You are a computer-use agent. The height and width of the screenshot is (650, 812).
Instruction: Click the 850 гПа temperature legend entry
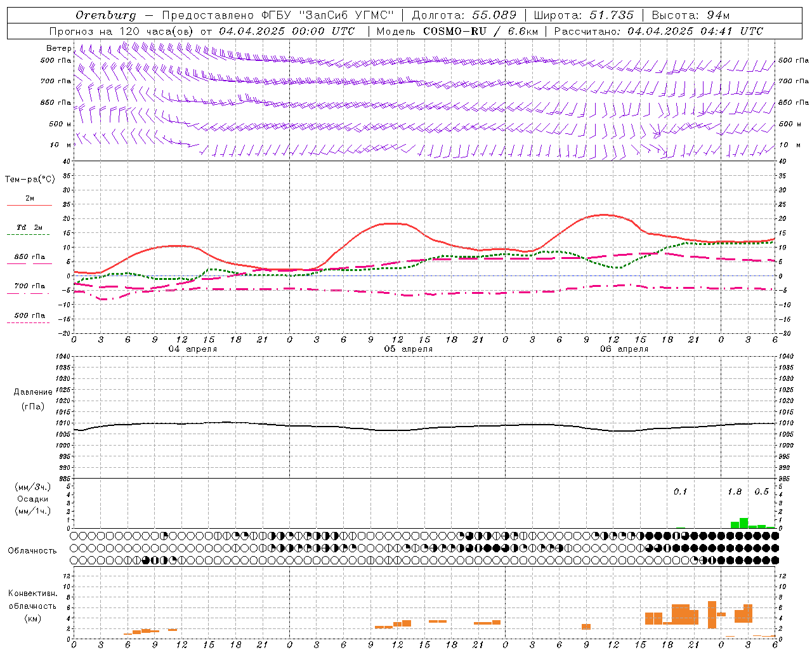click(x=29, y=256)
